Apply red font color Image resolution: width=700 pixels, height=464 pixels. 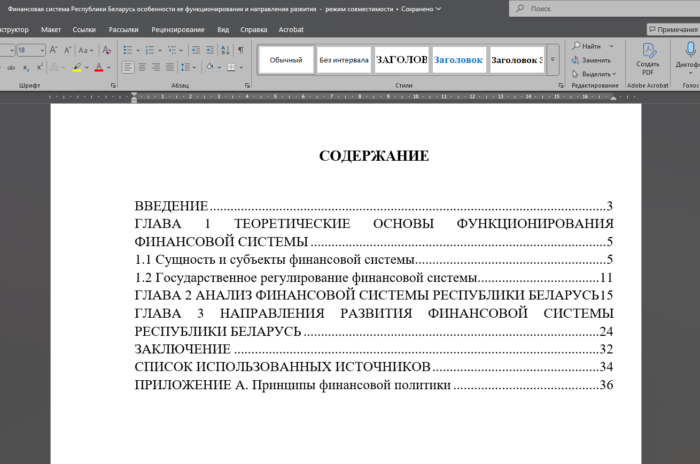(x=99, y=67)
